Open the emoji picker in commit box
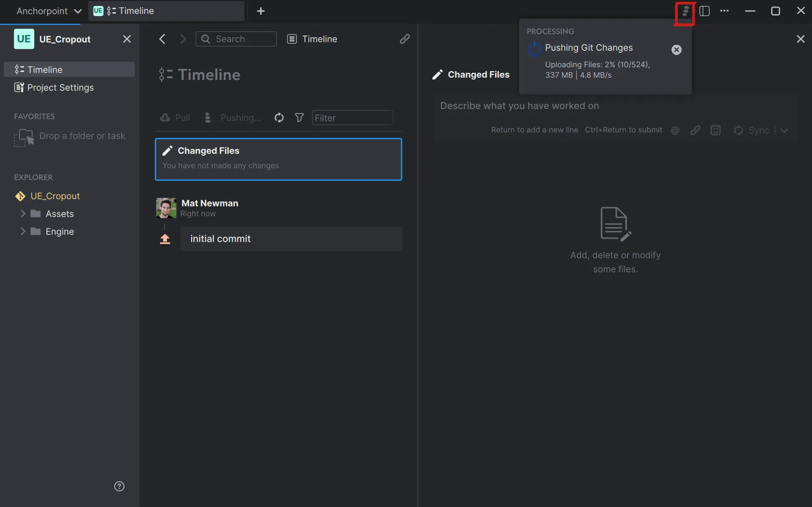The width and height of the screenshot is (812, 507). click(x=716, y=130)
